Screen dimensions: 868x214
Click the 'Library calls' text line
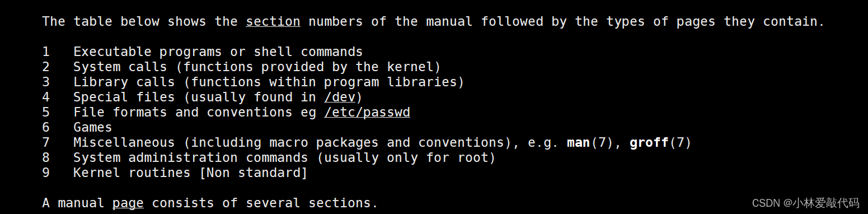coord(269,82)
